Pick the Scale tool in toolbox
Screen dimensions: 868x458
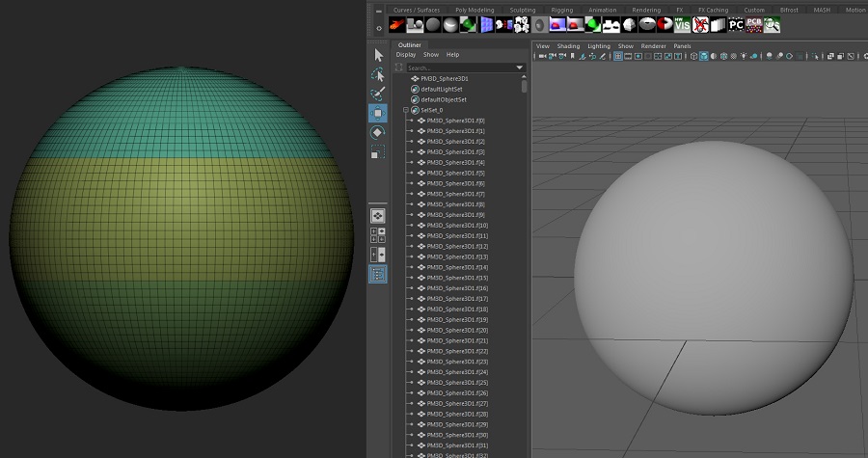click(377, 151)
